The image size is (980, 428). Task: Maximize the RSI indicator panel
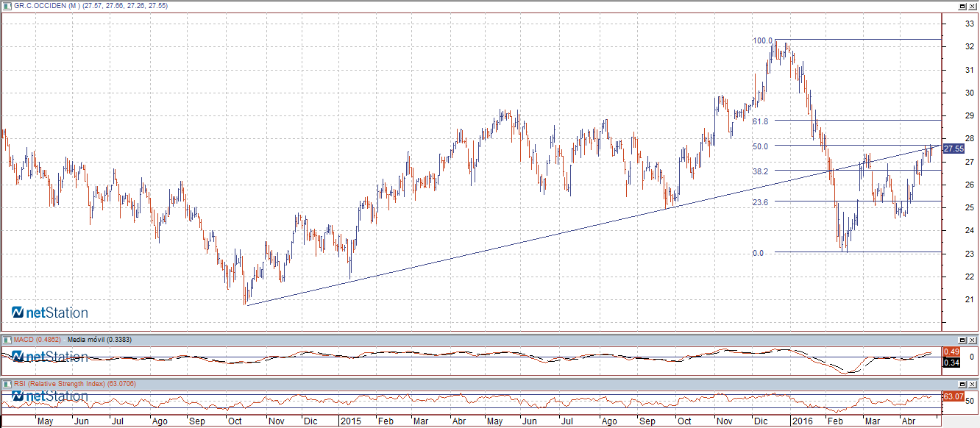pyautogui.click(x=962, y=384)
